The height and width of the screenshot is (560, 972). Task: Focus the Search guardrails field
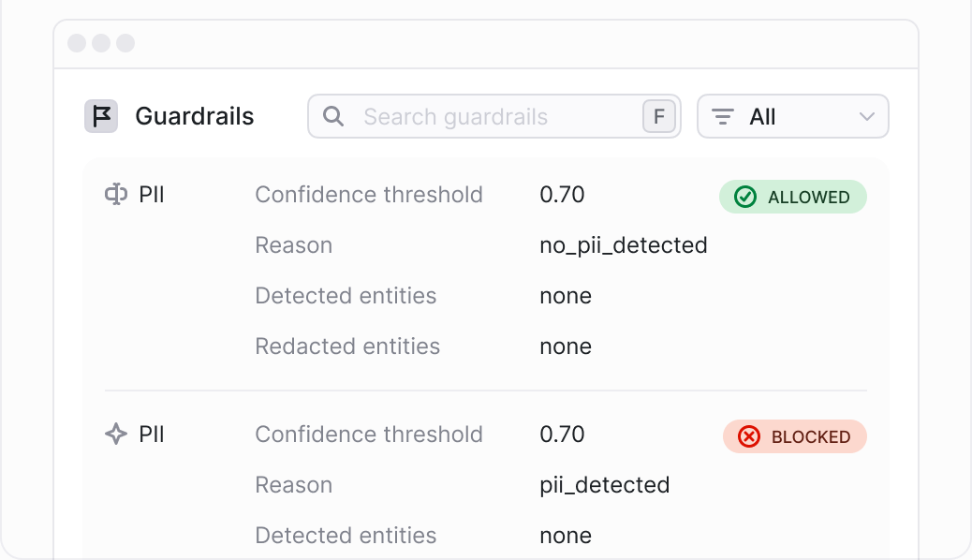[x=494, y=116]
